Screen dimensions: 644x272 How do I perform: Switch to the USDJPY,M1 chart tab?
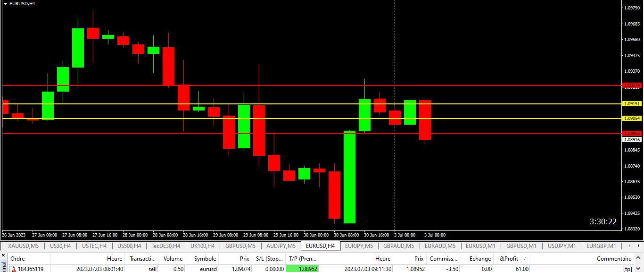click(x=561, y=246)
